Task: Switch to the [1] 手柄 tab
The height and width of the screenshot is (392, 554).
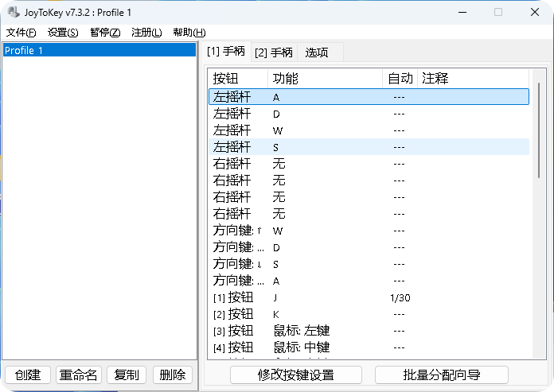Action: tap(226, 52)
